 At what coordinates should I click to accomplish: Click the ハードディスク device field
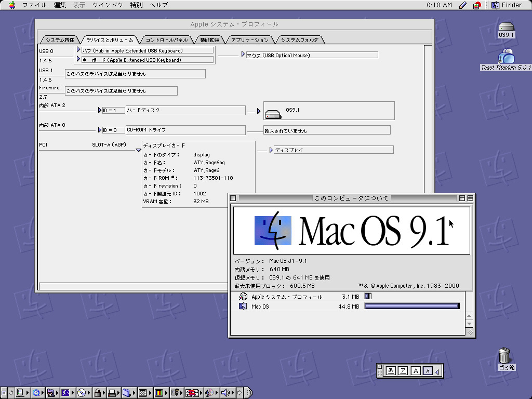[x=185, y=110]
